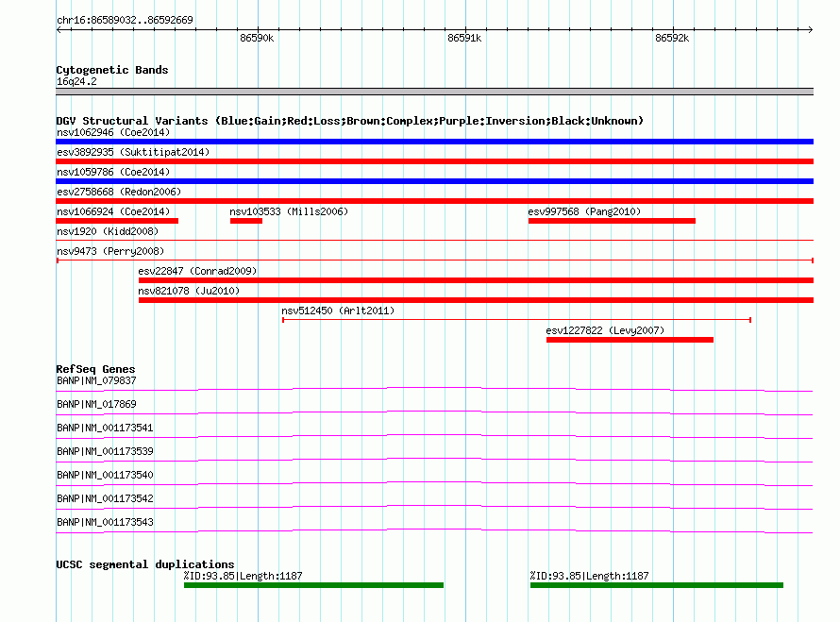Click the 86590k ruler tick label
The width and height of the screenshot is (840, 622).
click(257, 38)
